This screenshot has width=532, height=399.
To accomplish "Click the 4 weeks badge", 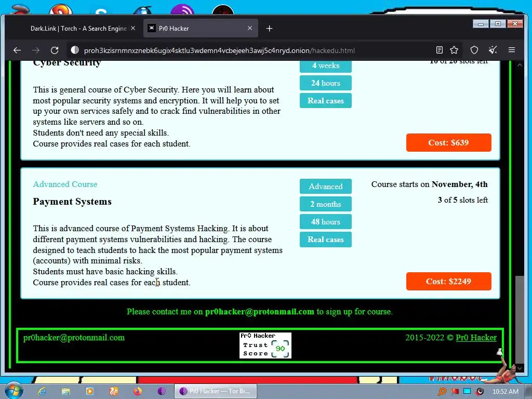I will pyautogui.click(x=325, y=66).
